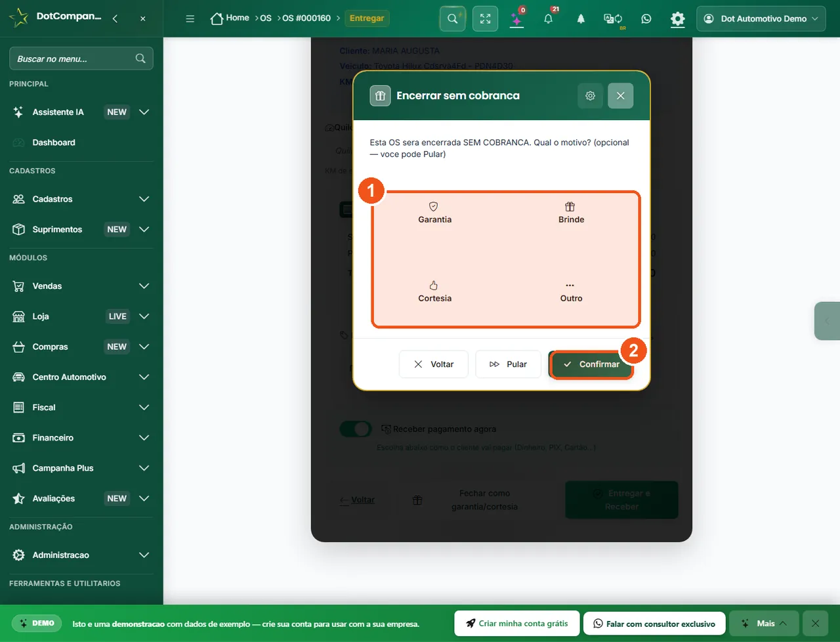Open Financeiro menu item
The width and height of the screenshot is (840, 642).
click(81, 438)
